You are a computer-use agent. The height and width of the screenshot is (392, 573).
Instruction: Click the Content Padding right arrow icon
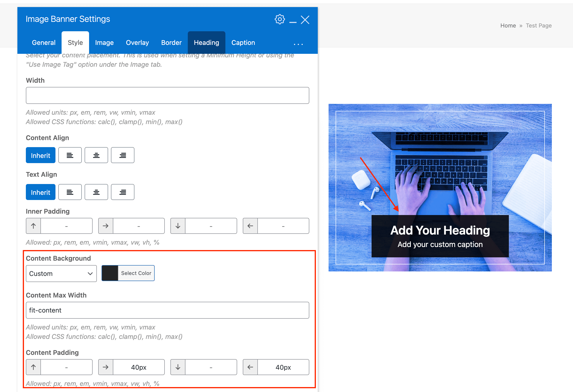coord(106,367)
